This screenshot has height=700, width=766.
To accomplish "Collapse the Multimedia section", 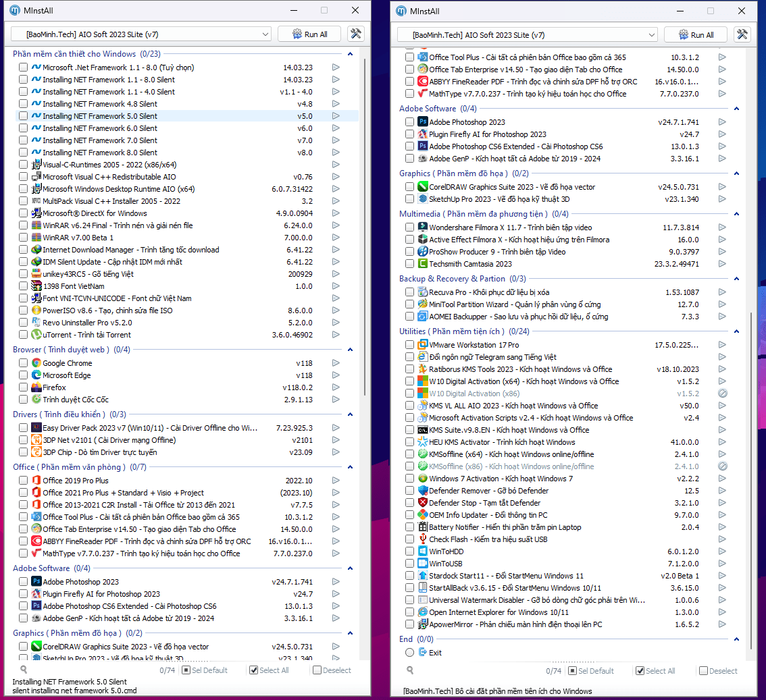I will point(737,214).
